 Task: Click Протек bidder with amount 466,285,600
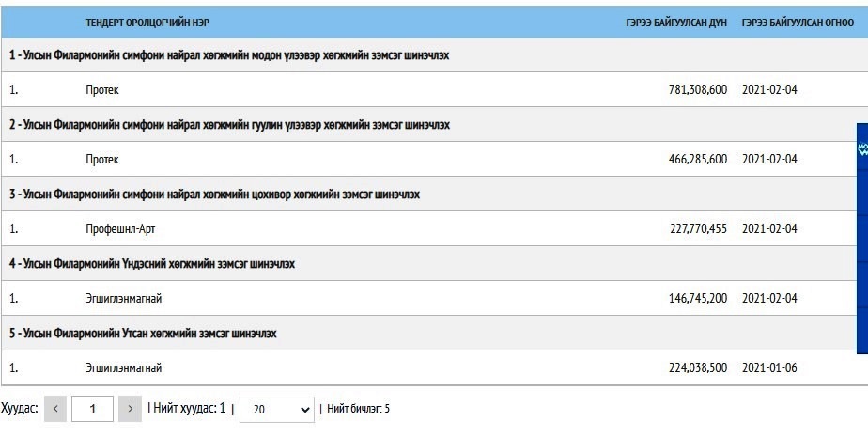[x=101, y=160]
